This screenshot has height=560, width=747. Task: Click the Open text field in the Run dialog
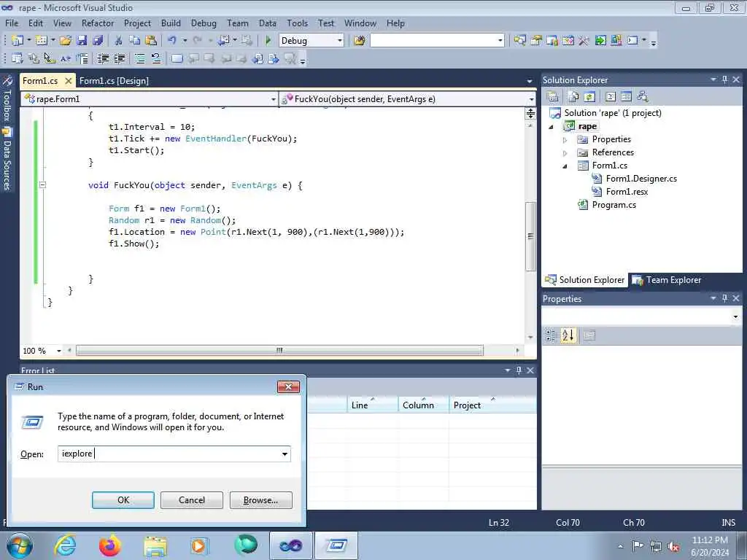(x=174, y=454)
